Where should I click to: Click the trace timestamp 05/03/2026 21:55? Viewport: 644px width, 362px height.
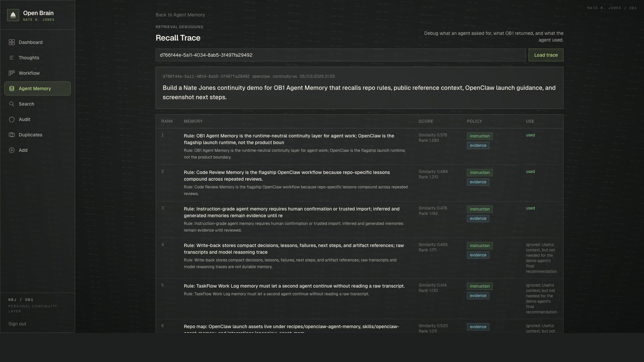(x=317, y=76)
